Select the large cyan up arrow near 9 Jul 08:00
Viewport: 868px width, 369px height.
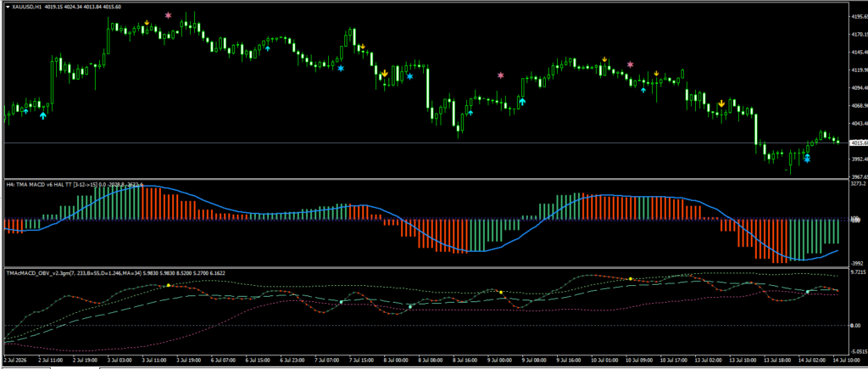click(522, 102)
